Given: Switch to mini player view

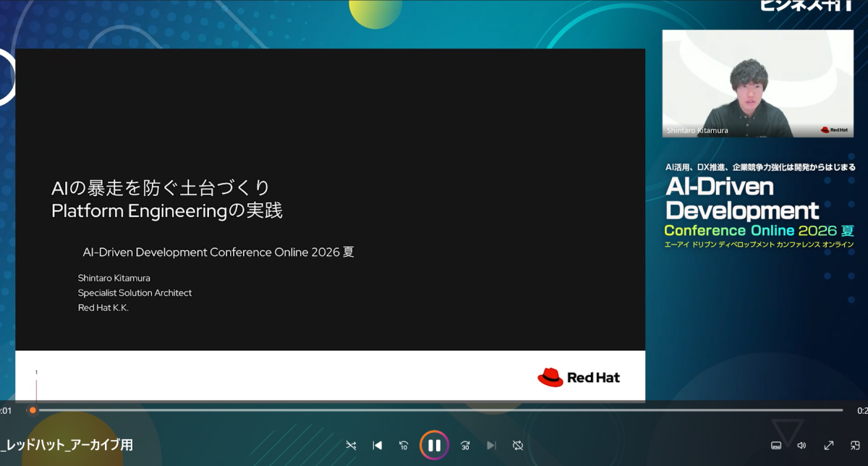Looking at the screenshot, I should tap(855, 446).
